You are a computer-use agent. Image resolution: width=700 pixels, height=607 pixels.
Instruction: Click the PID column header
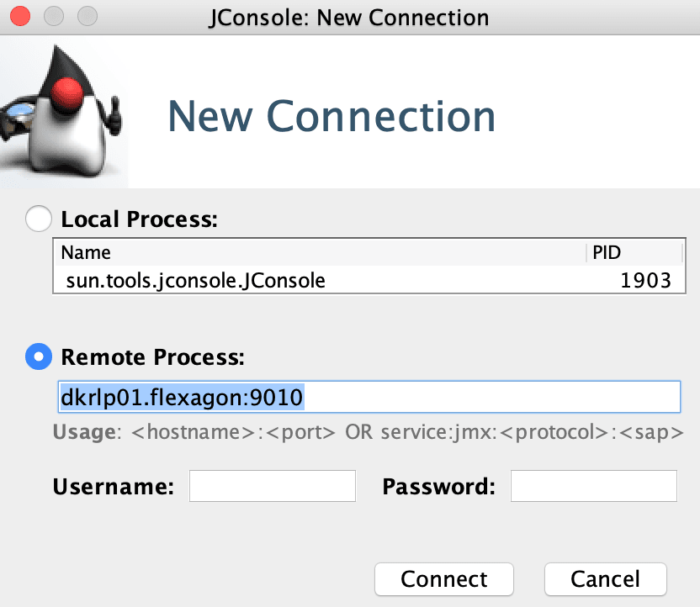pyautogui.click(x=635, y=252)
